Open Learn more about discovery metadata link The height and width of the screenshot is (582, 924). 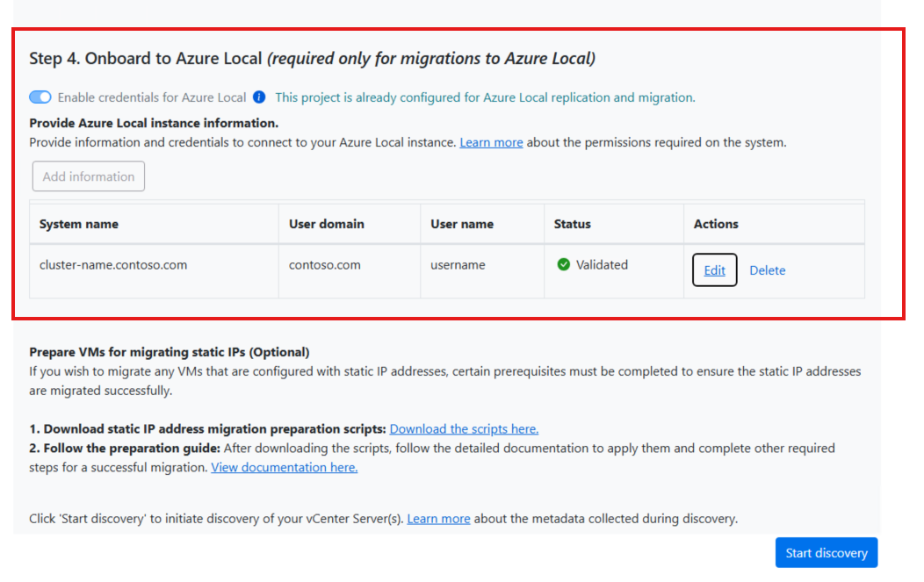pyautogui.click(x=438, y=519)
